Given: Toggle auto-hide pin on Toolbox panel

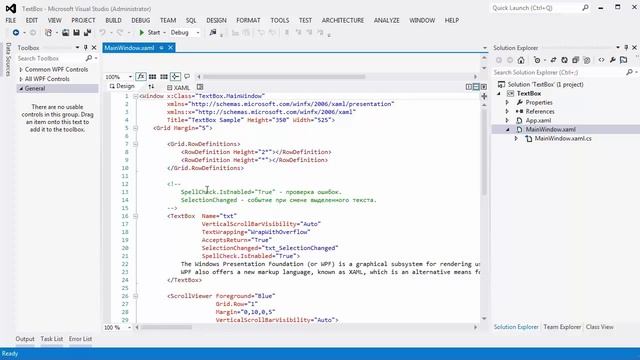Looking at the screenshot, I should [x=85, y=48].
